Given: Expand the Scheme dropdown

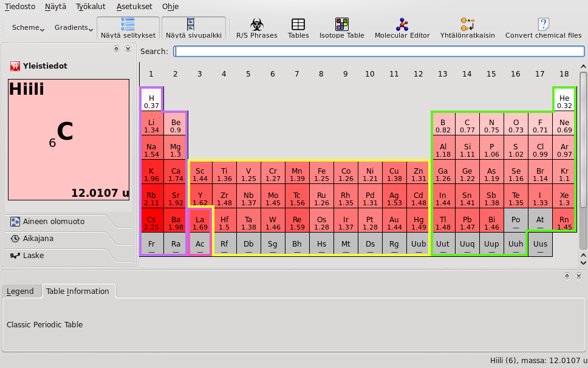Looking at the screenshot, I should 28,28.
